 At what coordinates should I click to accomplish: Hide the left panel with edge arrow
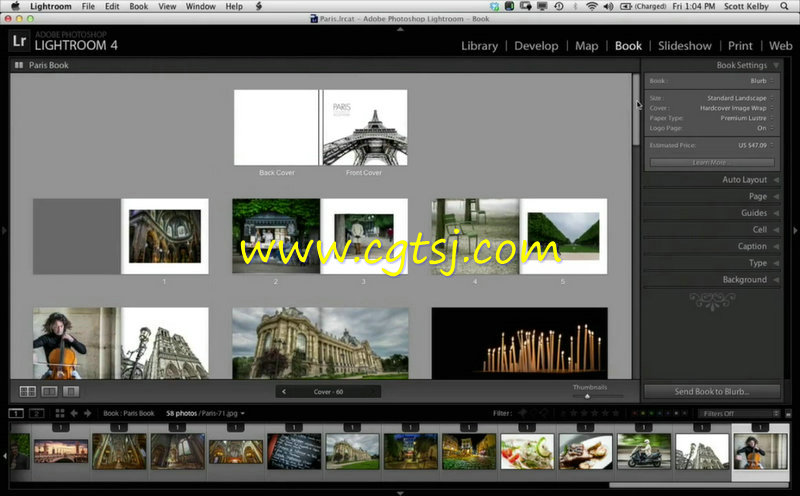click(x=4, y=231)
